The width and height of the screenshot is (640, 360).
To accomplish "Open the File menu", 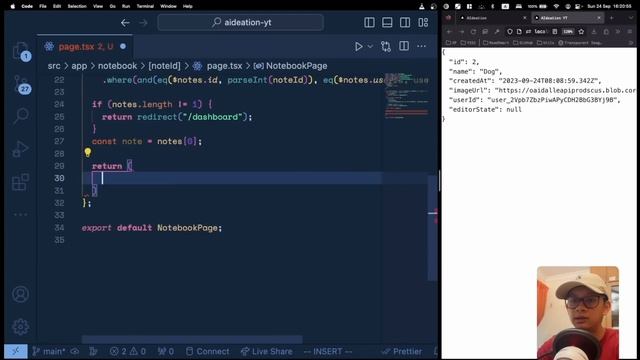I will [x=43, y=6].
